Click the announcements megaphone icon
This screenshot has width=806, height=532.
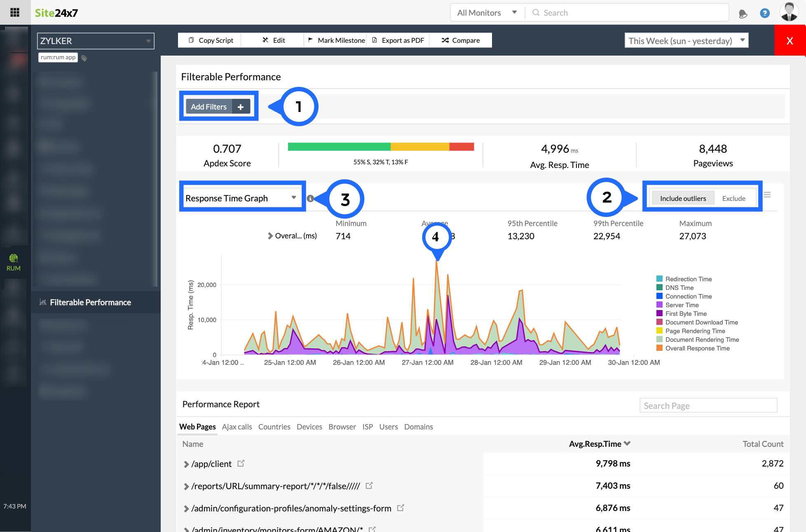point(743,14)
